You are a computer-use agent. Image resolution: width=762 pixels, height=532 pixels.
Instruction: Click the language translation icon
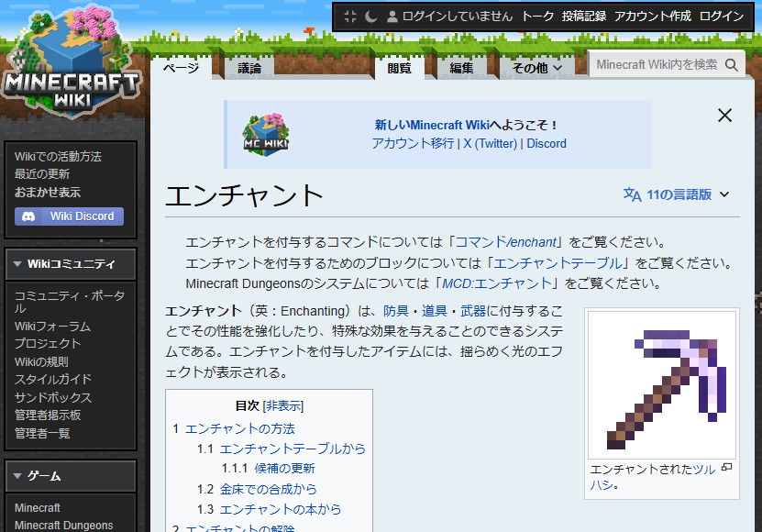pos(632,195)
